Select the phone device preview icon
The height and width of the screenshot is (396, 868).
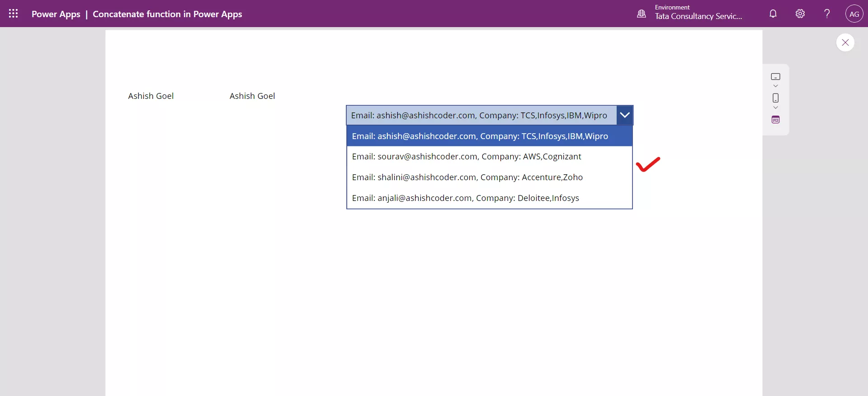click(775, 98)
